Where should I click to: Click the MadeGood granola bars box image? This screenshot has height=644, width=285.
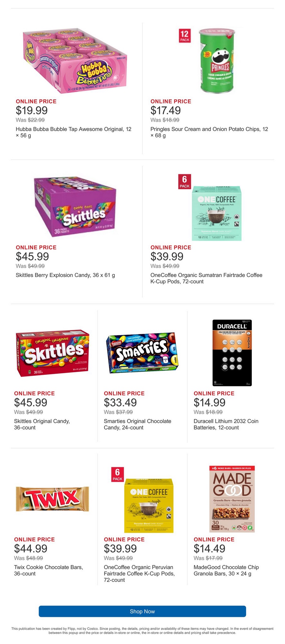232,499
